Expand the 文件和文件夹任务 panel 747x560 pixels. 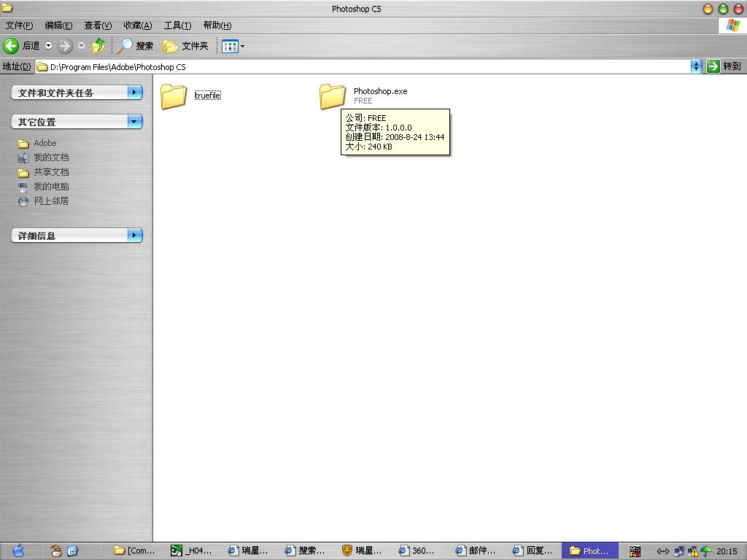[77, 93]
